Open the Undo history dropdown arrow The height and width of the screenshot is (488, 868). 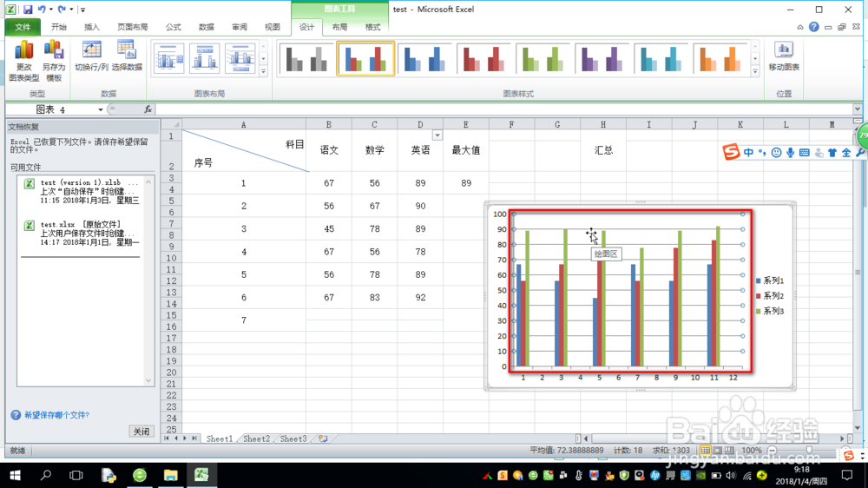point(51,10)
